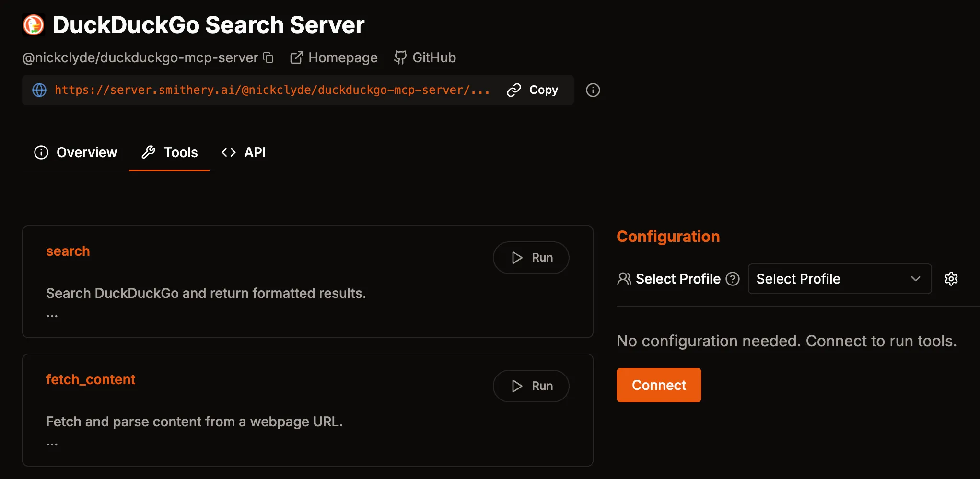Click the Select Profile help question icon
This screenshot has width=980, height=479.
733,279
